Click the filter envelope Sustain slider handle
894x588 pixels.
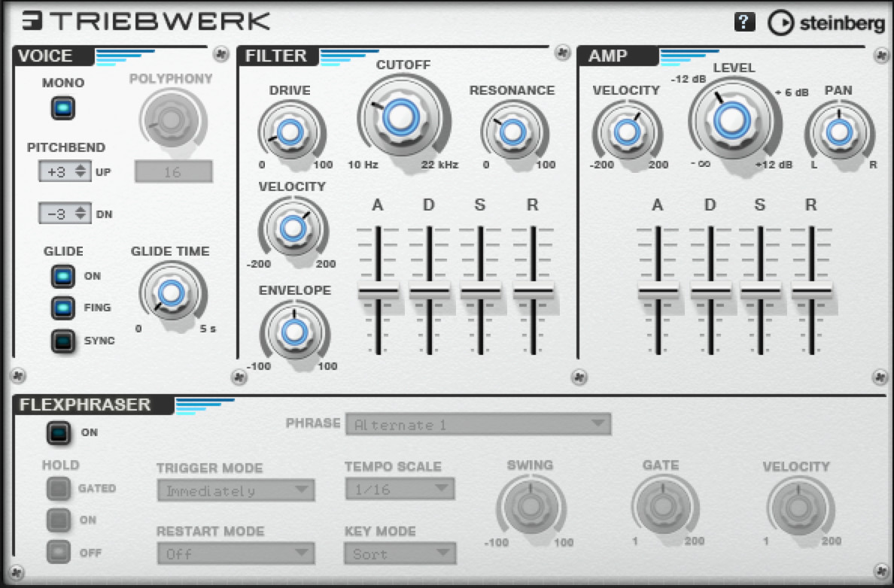[x=481, y=291]
